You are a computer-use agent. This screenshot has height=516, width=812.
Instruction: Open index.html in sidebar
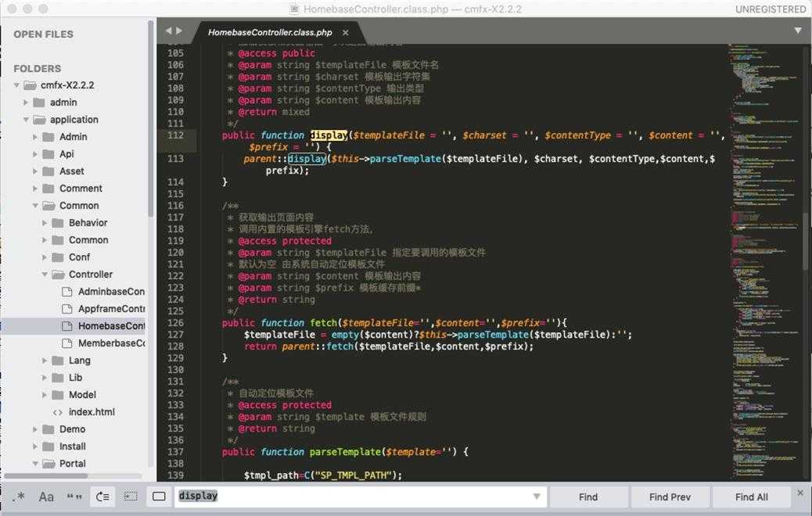coord(92,412)
